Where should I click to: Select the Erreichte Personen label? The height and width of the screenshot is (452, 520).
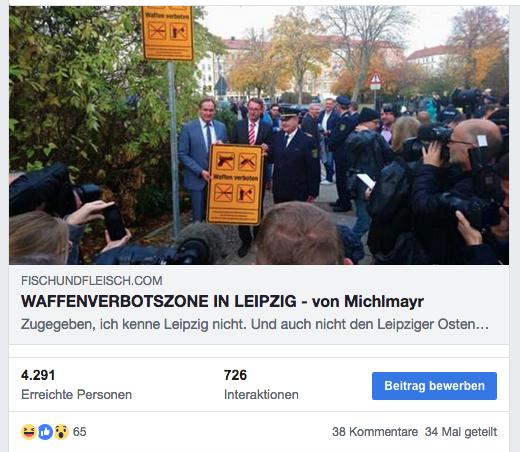pos(76,395)
